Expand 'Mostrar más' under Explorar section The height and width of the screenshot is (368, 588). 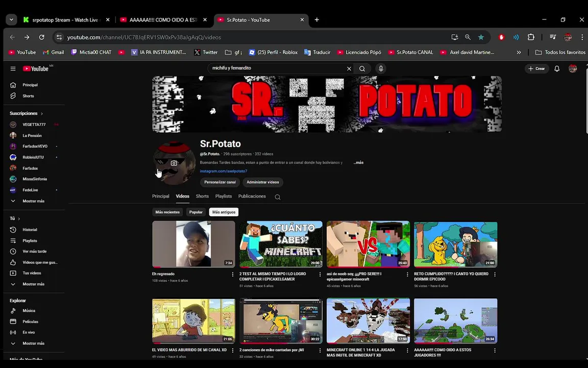(x=34, y=343)
